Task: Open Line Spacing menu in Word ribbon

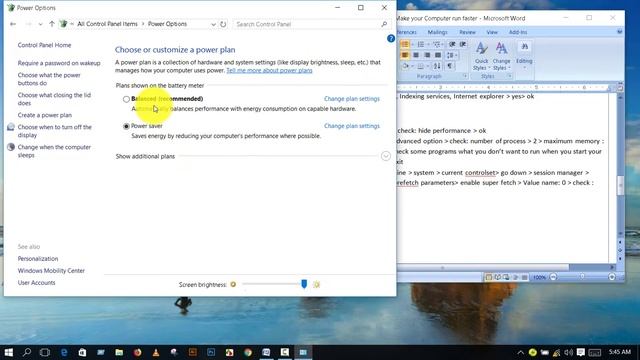Action: [x=452, y=55]
